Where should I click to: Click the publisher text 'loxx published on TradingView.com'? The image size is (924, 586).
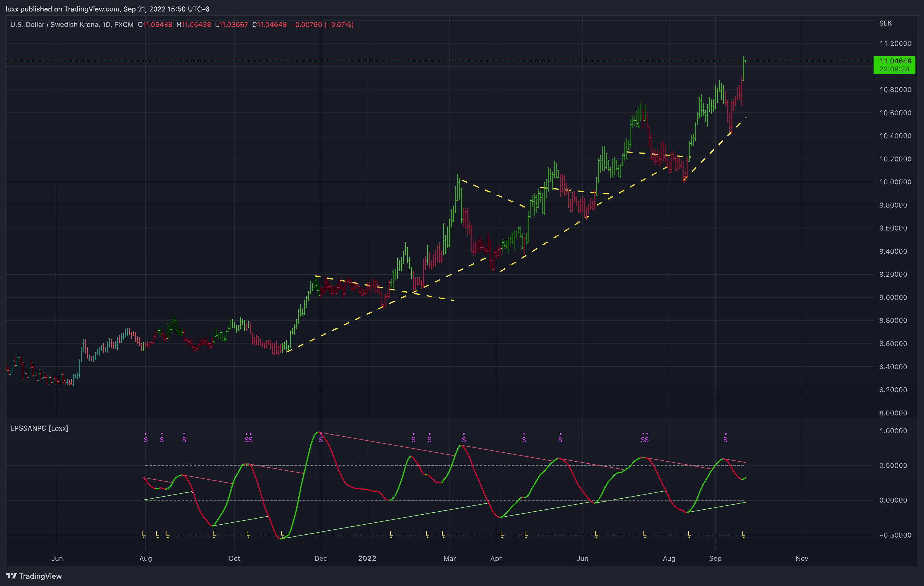(x=62, y=9)
